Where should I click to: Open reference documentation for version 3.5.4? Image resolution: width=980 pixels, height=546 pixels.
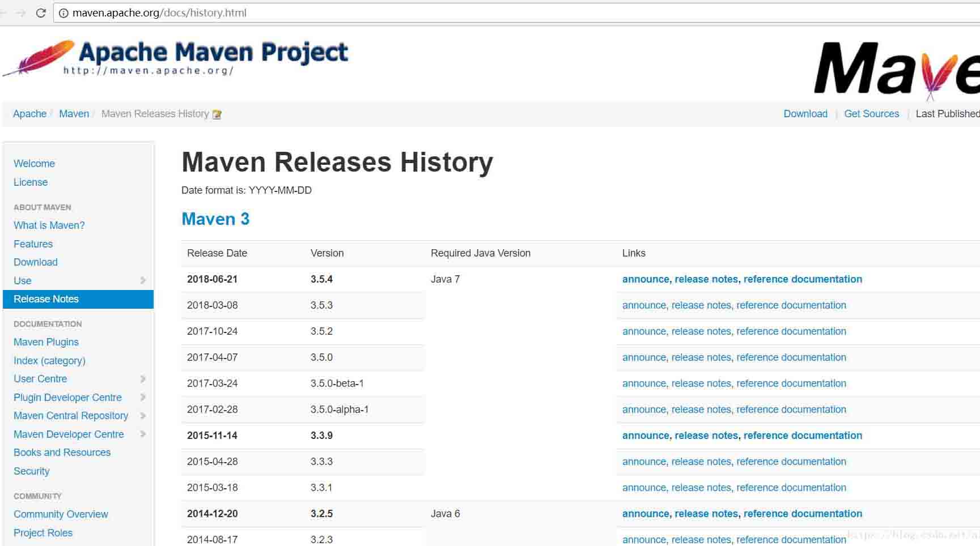[x=803, y=279]
